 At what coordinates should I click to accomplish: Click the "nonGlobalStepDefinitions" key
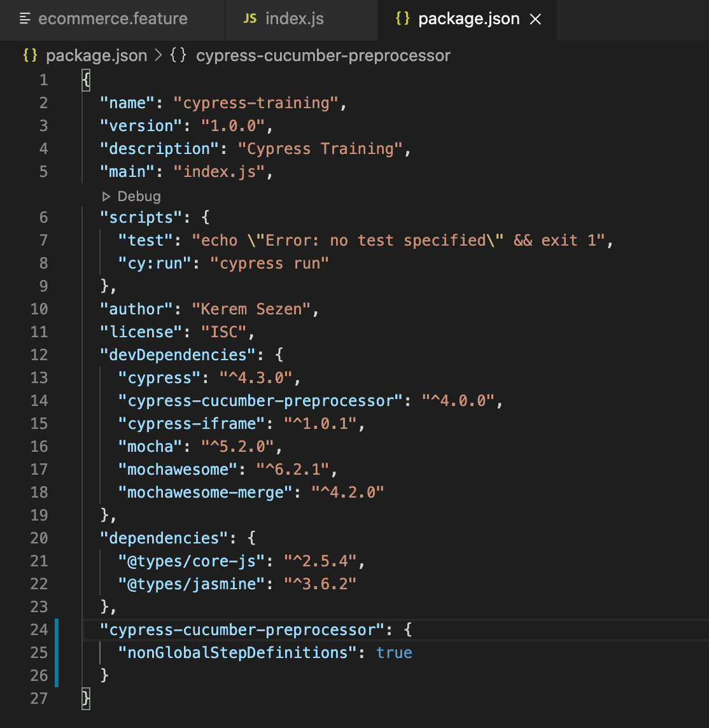pyautogui.click(x=238, y=653)
